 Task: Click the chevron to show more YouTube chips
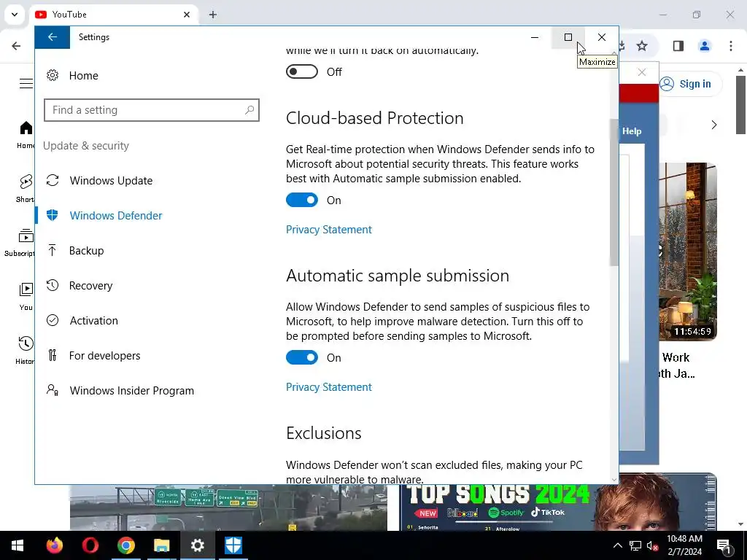(x=713, y=125)
